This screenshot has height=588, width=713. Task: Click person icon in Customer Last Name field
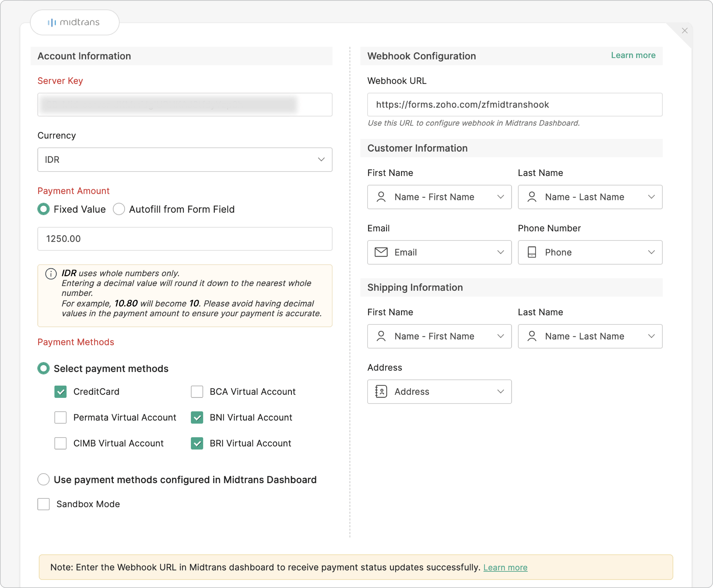532,197
